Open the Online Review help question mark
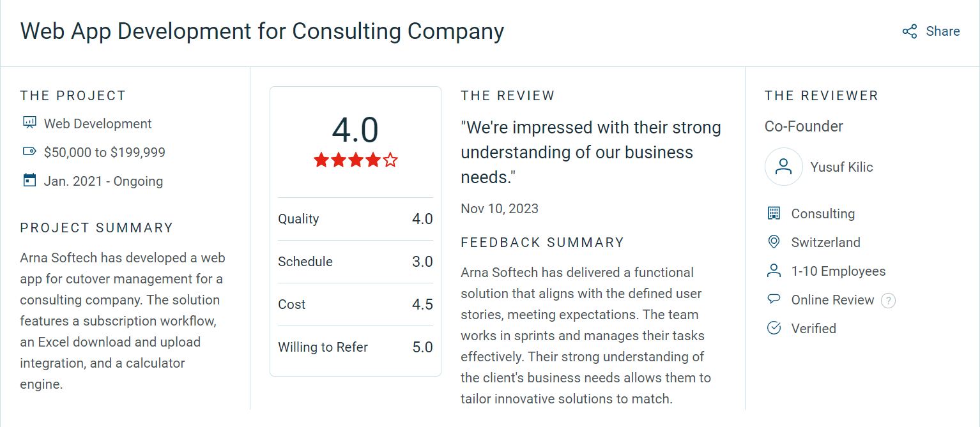 (x=888, y=301)
